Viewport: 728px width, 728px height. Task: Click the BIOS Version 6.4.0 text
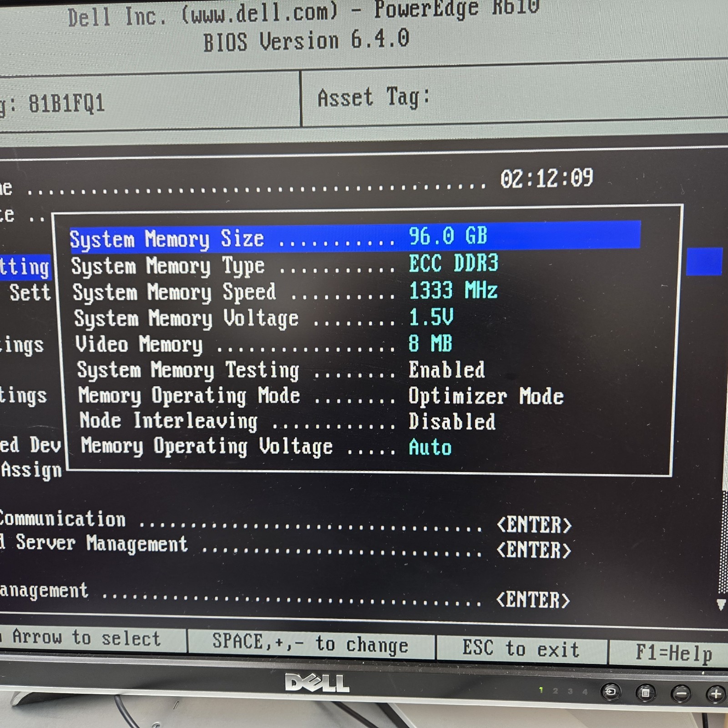point(306,41)
